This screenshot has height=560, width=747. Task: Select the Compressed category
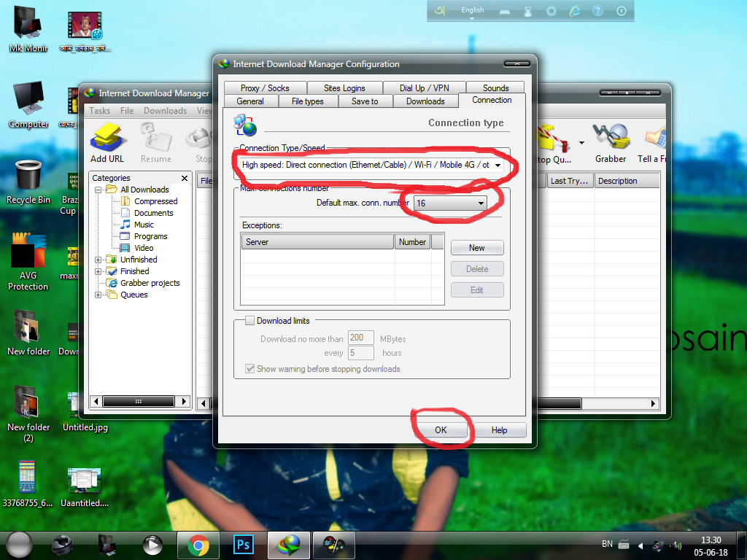155,201
